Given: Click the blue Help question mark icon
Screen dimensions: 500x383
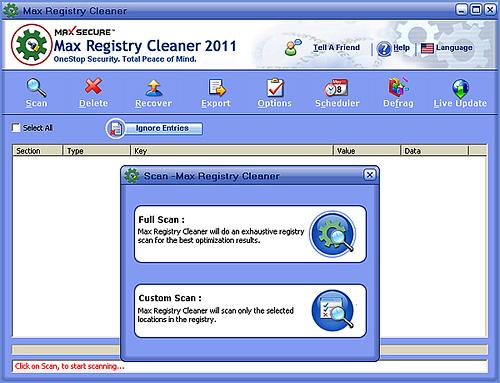Looking at the screenshot, I should pyautogui.click(x=384, y=49).
